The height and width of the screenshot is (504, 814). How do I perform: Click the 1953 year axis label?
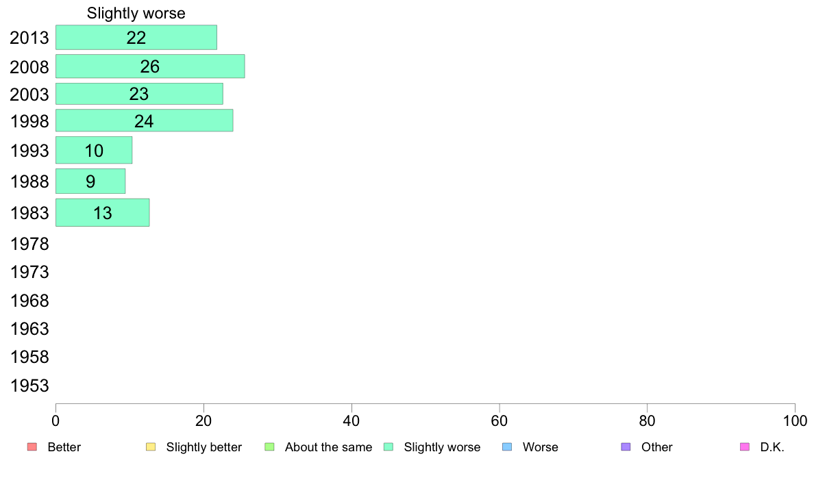[x=29, y=386]
